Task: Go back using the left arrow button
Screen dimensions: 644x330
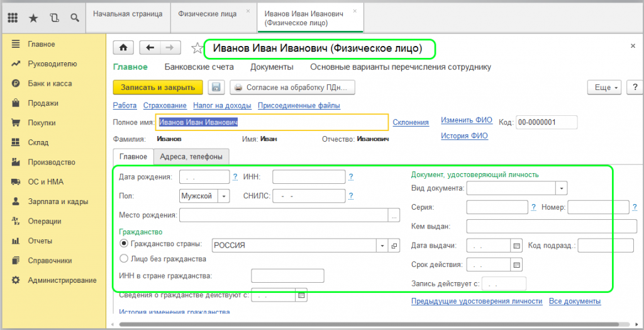Action: (150, 48)
